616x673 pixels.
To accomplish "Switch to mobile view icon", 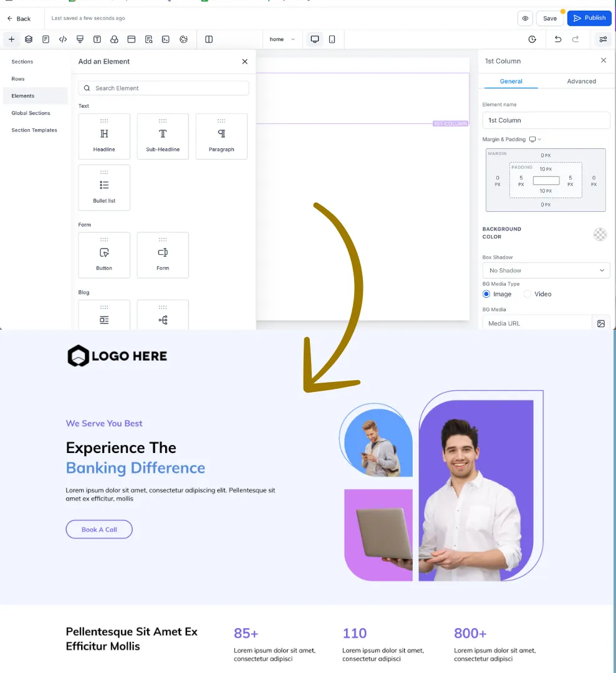I will tap(332, 39).
